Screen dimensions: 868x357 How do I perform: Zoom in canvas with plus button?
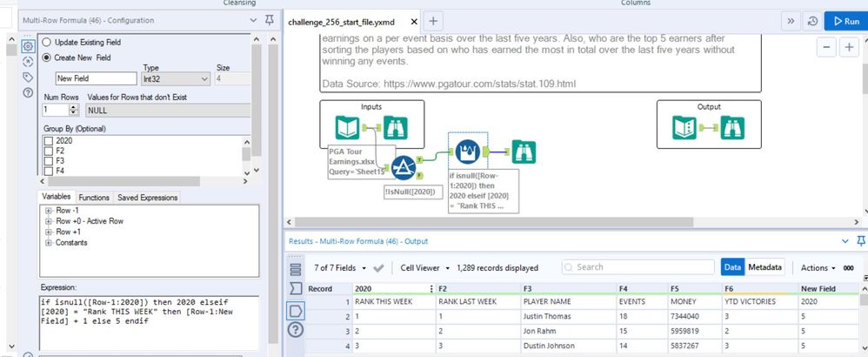click(849, 48)
